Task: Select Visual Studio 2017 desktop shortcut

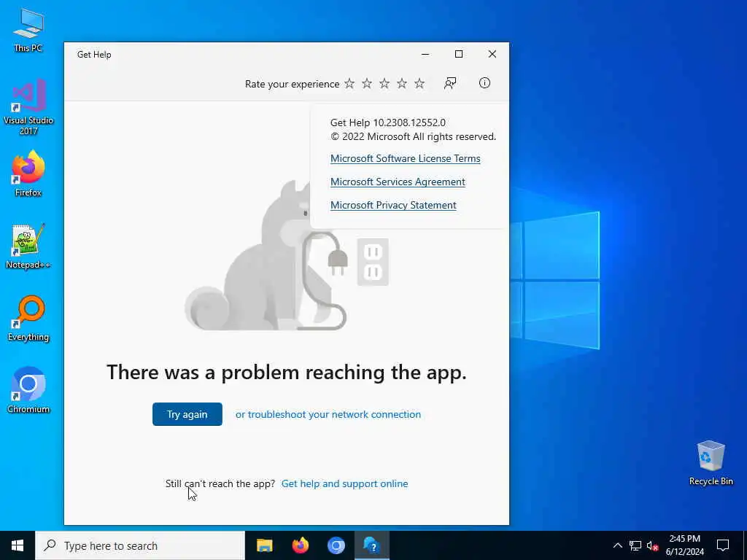Action: click(28, 108)
